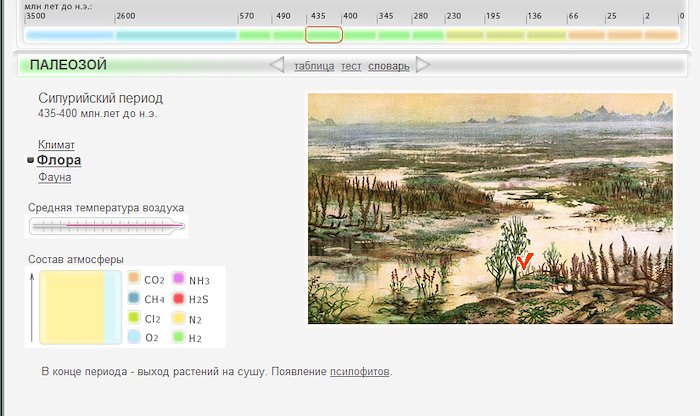
Task: Select the highlighted 435–400 timeline segment
Action: [x=324, y=35]
